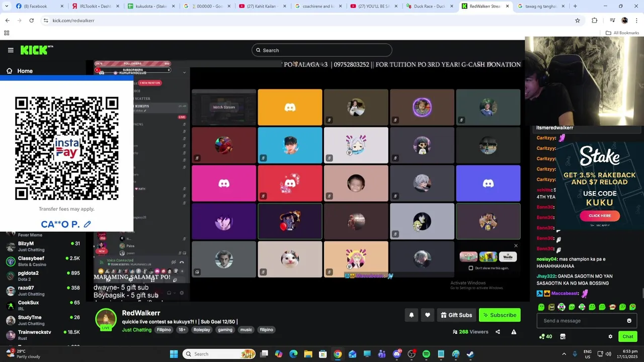Screen dimensions: 644x362
Task: Open a new browser tab
Action: point(575,7)
